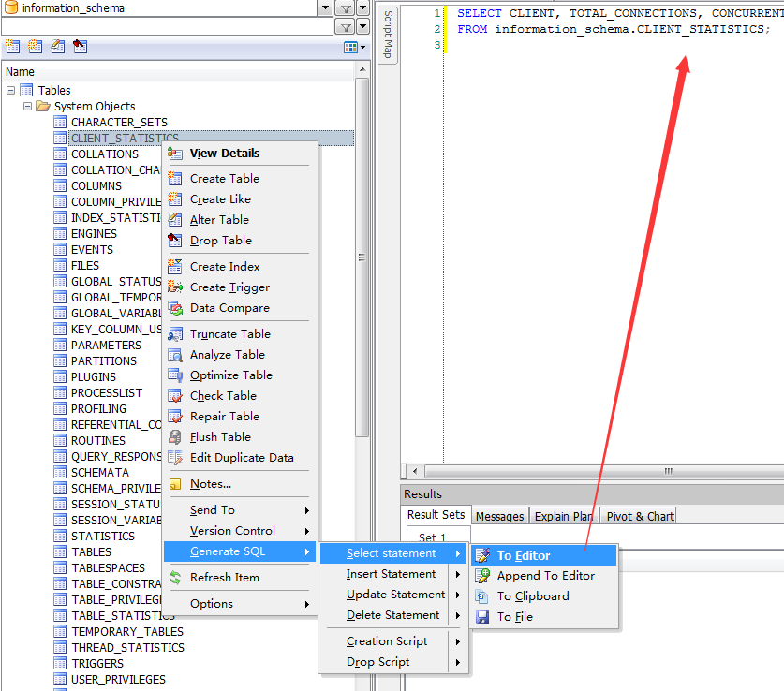Image resolution: width=784 pixels, height=691 pixels.
Task: Open dropdown next to top filter icon
Action: (363, 8)
